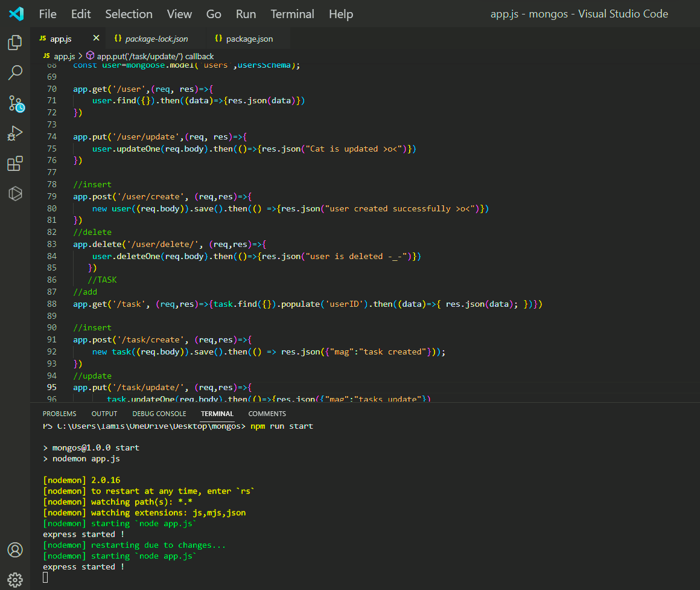This screenshot has width=700, height=590.
Task: Open the Terminal menu
Action: 293,14
